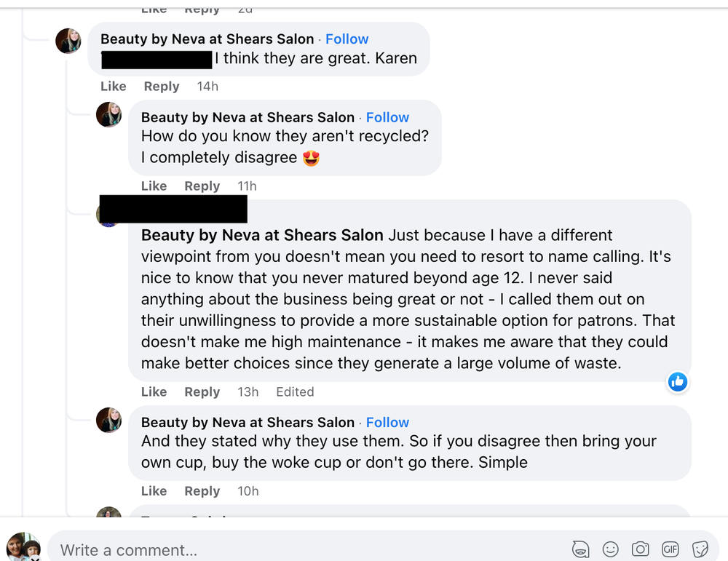Viewport: 728px width, 561px height.
Task: Click avatar beside "And they stated why" reply
Action: [109, 420]
